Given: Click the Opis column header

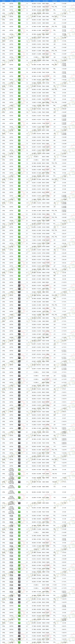Looking at the screenshot, I should tap(72, 1).
